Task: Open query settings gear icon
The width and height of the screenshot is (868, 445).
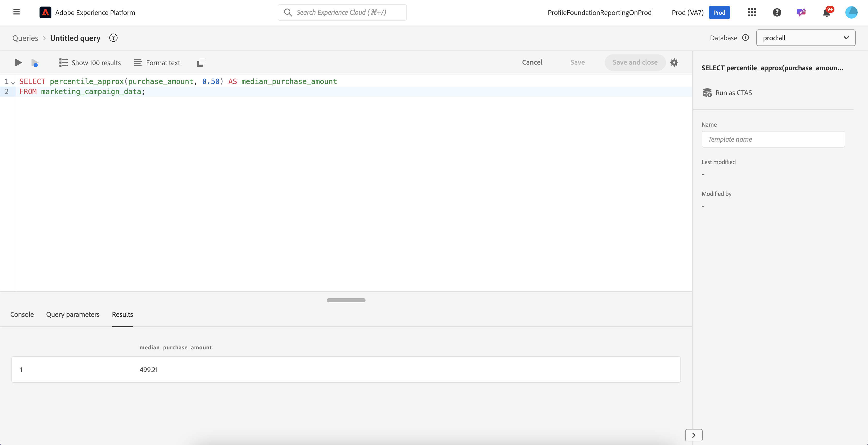Action: click(x=674, y=62)
